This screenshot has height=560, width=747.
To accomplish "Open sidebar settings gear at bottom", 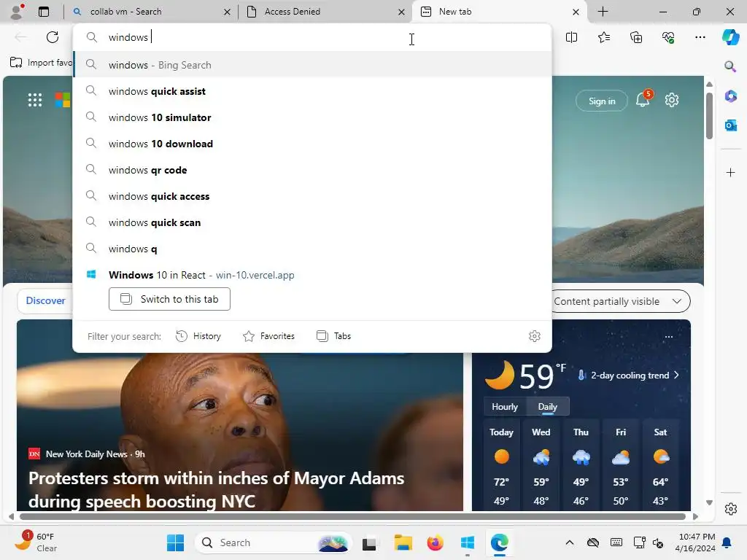I will [x=731, y=509].
